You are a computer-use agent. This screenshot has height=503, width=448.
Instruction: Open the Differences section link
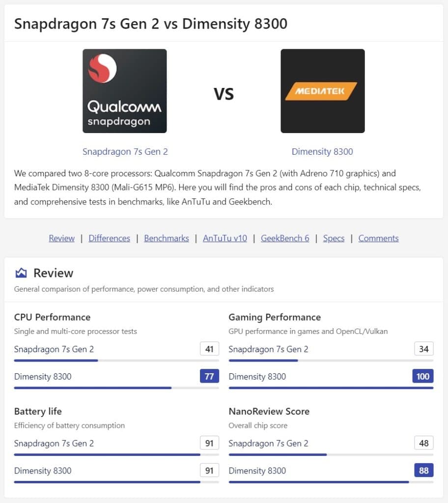[x=109, y=238]
